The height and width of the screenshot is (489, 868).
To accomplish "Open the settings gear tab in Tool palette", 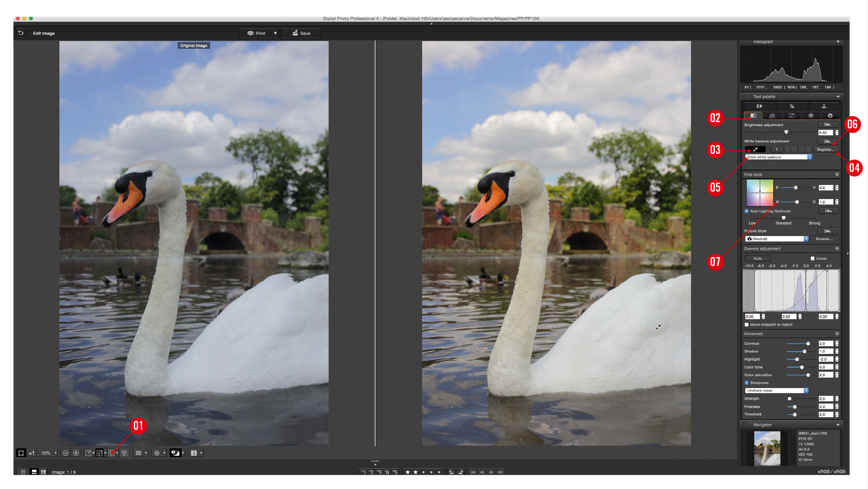I will (x=830, y=115).
